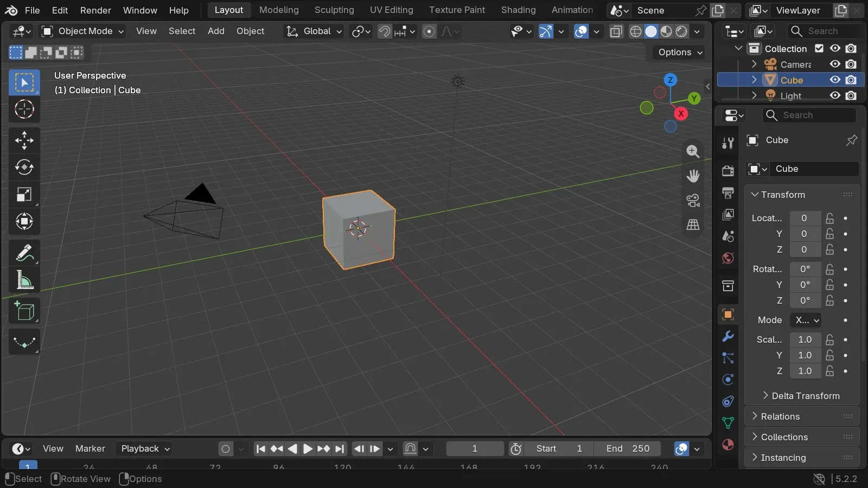Lock the Location X property
The width and height of the screenshot is (868, 488).
tap(829, 218)
